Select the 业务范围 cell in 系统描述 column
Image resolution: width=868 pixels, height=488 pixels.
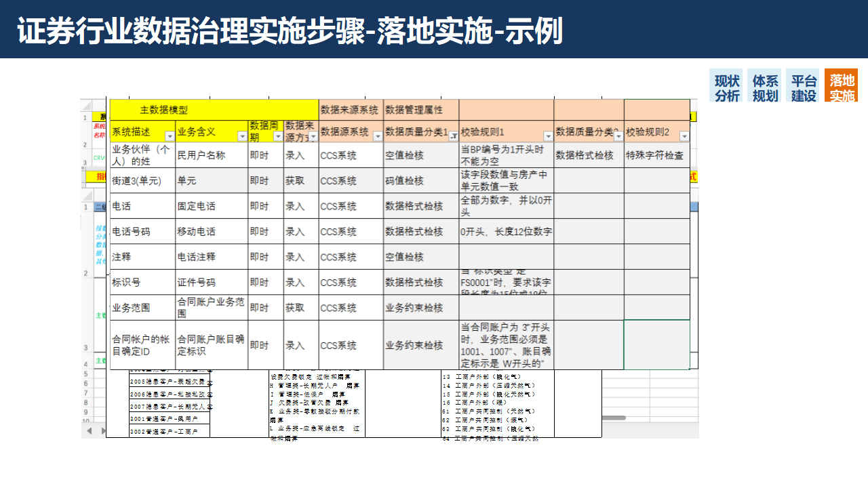coord(142,308)
